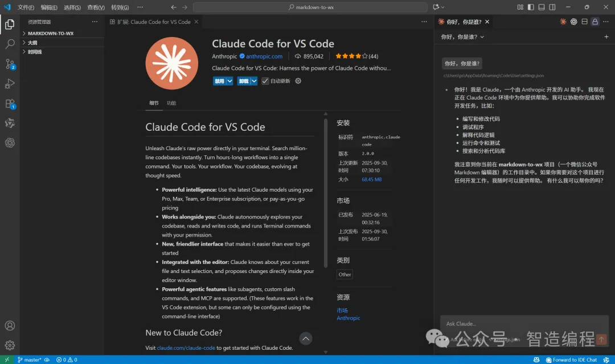
Task: Open the Anthropic resource link
Action: click(348, 318)
